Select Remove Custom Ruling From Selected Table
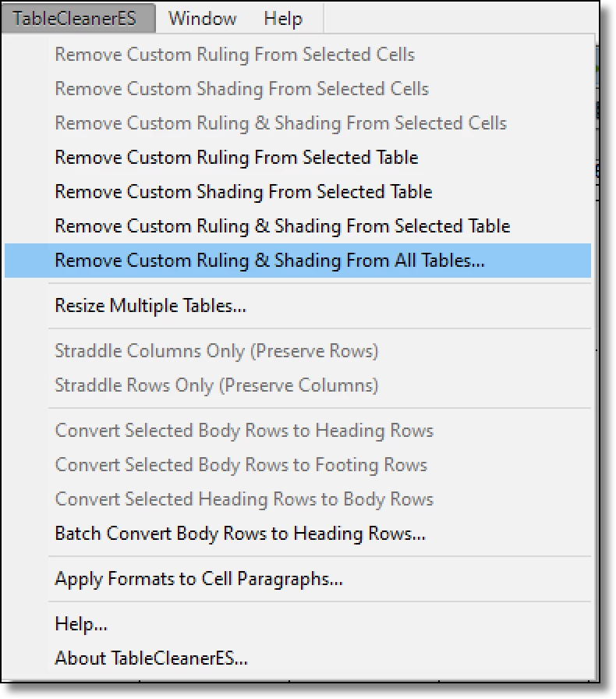Screen dimensions: 616x699 tap(298, 158)
